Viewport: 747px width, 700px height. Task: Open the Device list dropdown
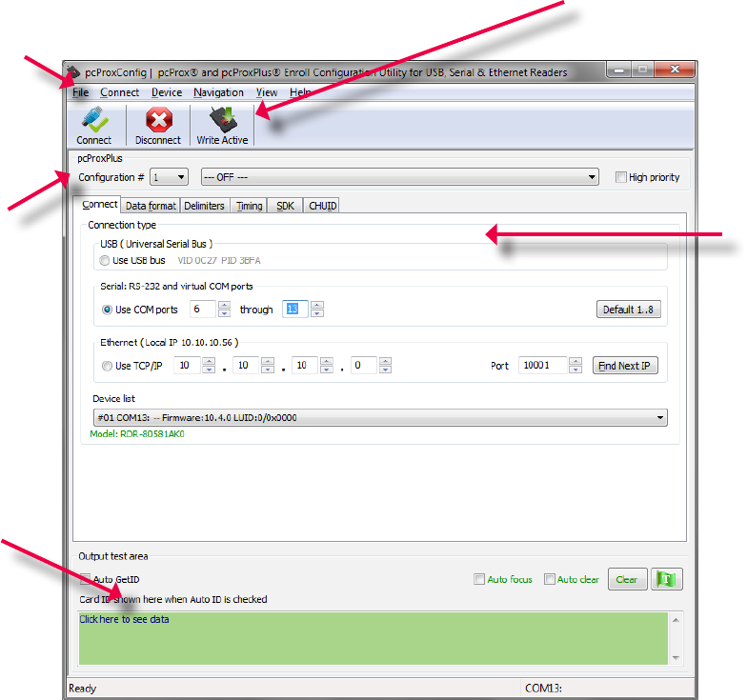coord(380,417)
